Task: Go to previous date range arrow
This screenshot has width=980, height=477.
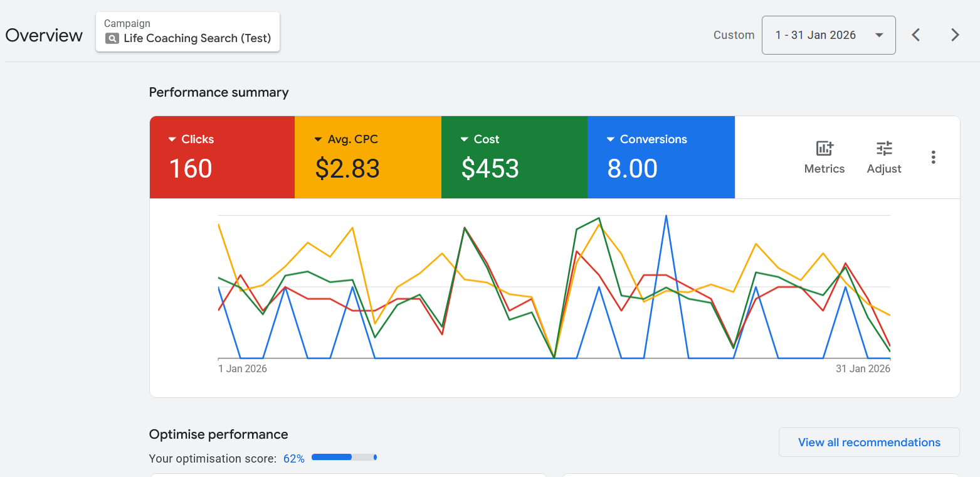Action: pyautogui.click(x=916, y=35)
